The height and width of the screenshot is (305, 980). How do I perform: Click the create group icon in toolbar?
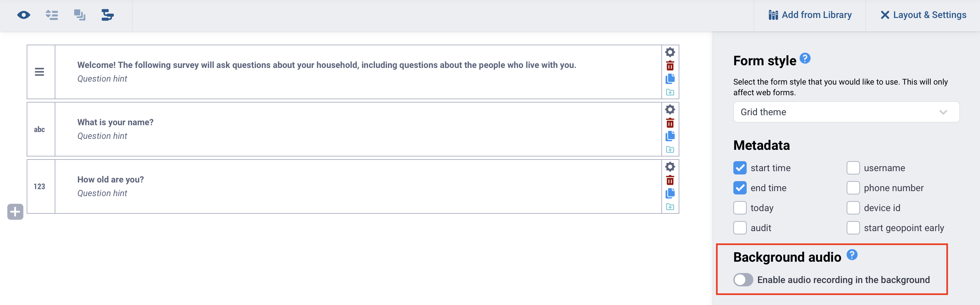point(80,15)
